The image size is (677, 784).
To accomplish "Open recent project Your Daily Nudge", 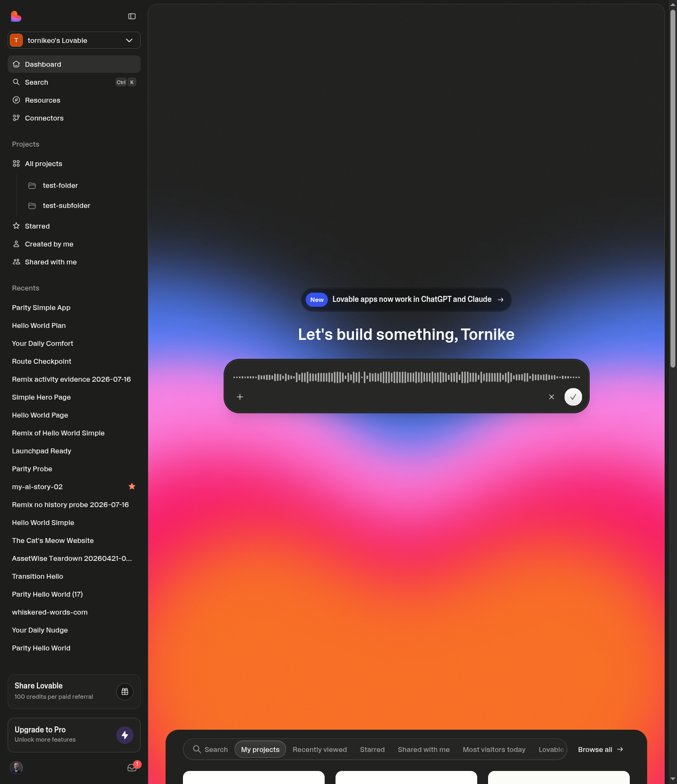I will point(74,630).
